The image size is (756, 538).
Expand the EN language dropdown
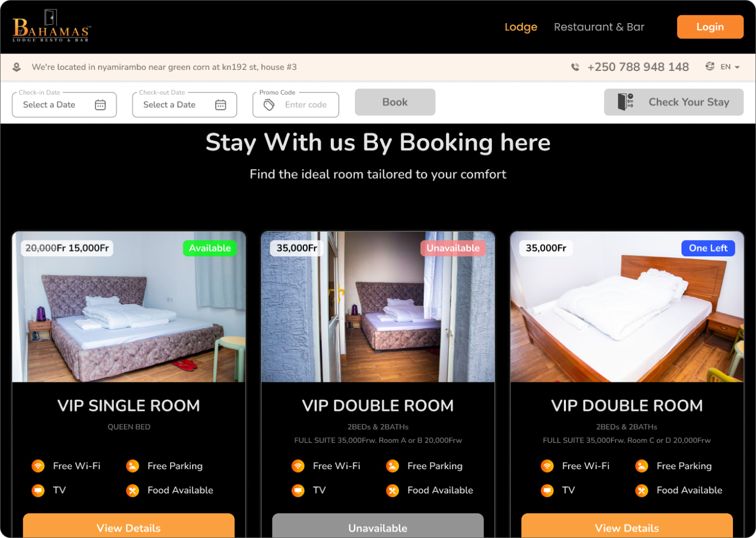click(x=730, y=67)
